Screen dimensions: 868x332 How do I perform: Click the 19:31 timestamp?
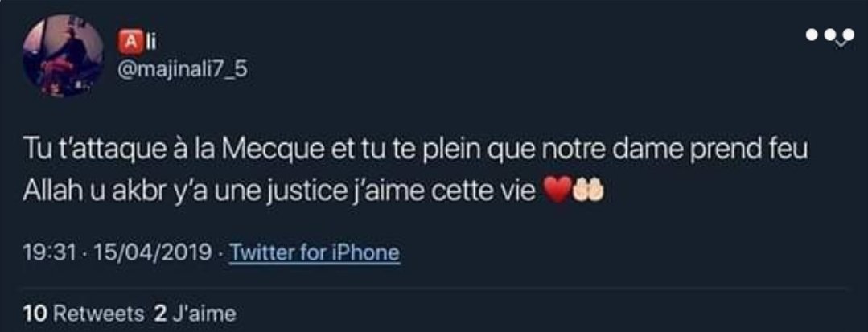(x=48, y=253)
